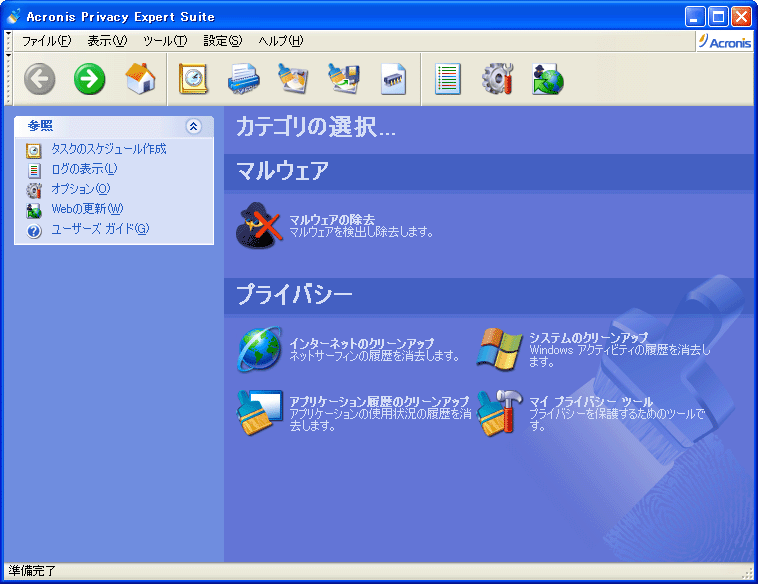Image resolution: width=758 pixels, height=584 pixels.
Task: Click the sidebar user guide help icon
Action: point(34,231)
